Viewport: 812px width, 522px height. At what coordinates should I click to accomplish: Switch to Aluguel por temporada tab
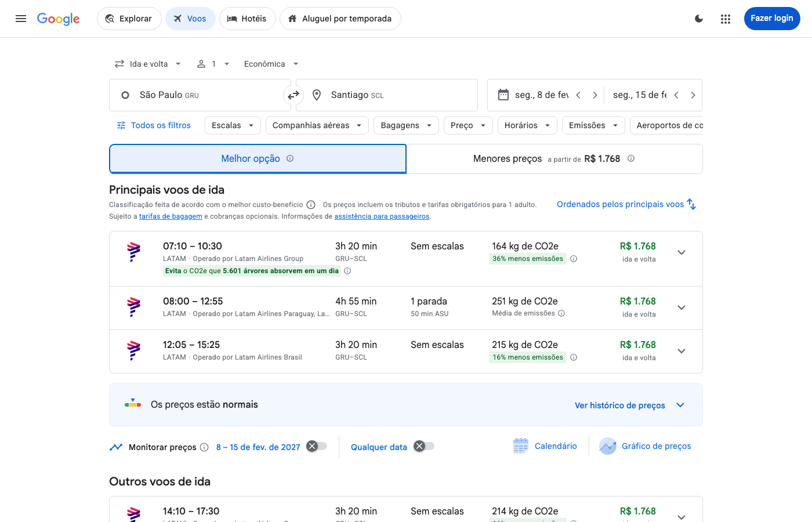tap(340, 19)
